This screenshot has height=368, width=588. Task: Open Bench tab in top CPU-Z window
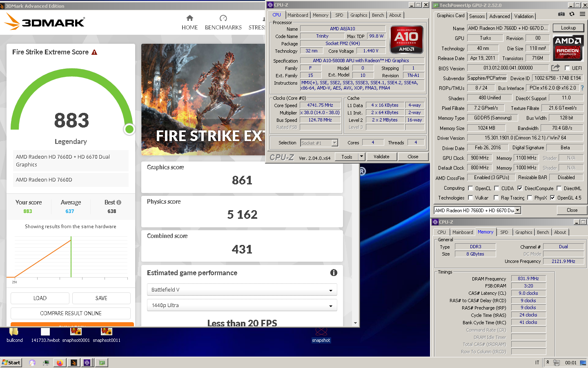pos(378,15)
